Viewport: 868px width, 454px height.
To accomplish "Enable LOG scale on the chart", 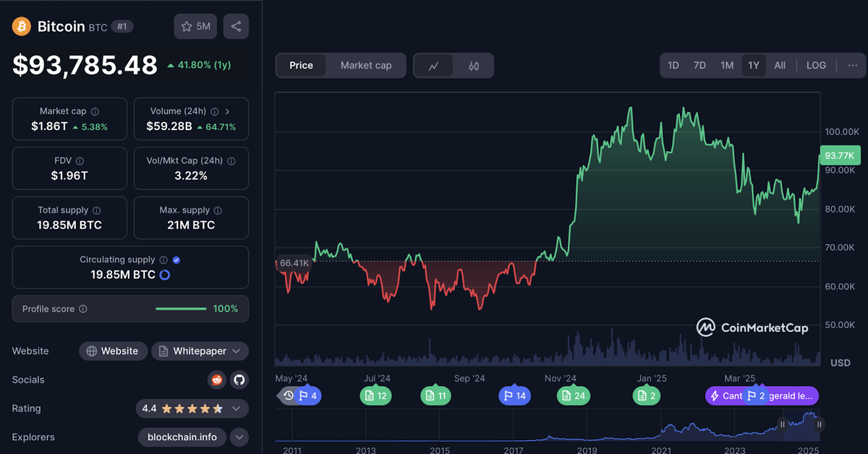I will (x=816, y=65).
